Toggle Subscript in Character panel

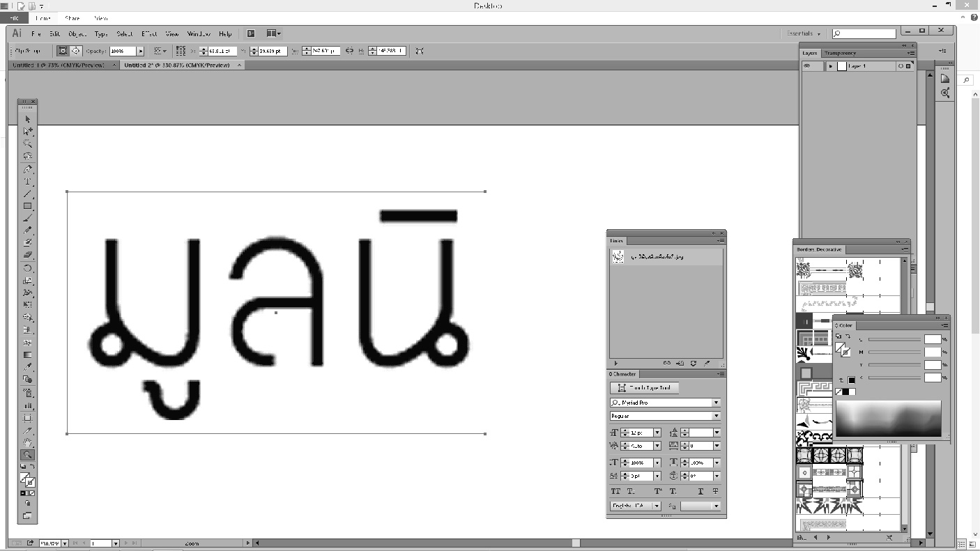point(672,491)
